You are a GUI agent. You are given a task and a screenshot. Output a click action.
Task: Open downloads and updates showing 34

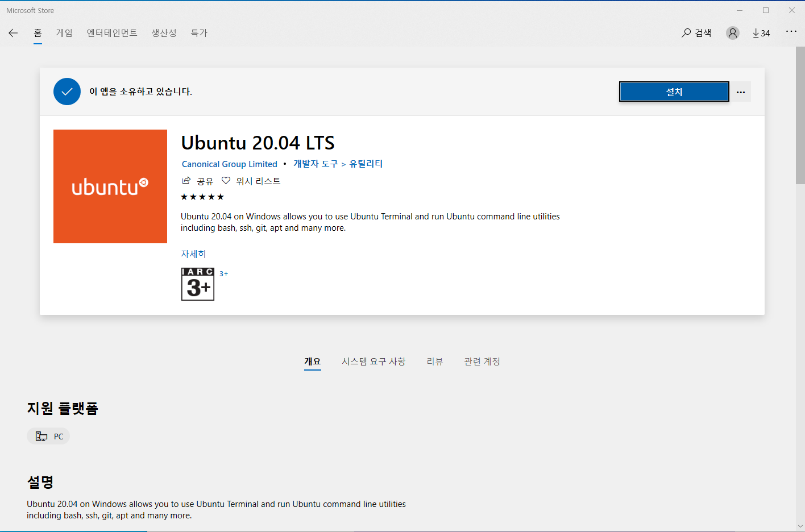(761, 33)
